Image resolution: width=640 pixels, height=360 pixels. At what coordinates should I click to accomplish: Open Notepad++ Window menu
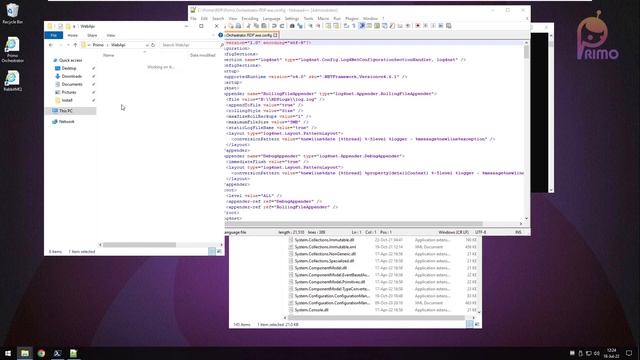click(x=370, y=19)
